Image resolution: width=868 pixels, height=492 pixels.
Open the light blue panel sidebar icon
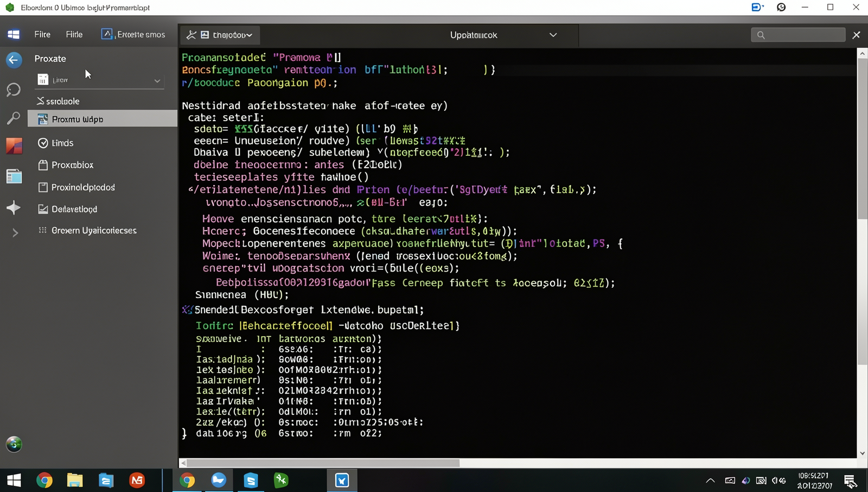tap(14, 176)
